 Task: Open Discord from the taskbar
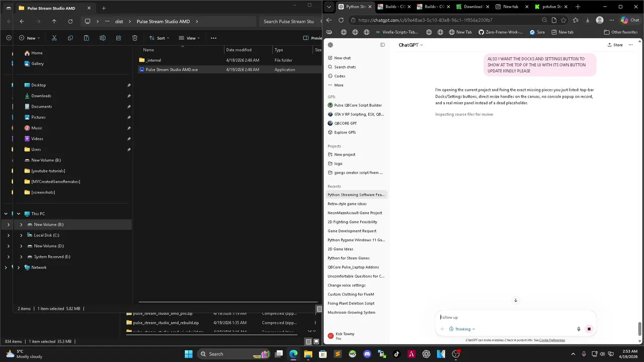pos(367,354)
